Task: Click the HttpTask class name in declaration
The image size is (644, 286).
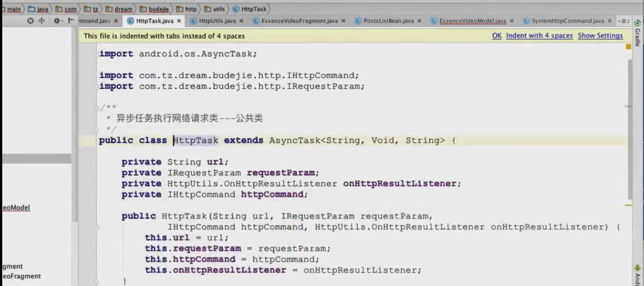Action: 196,140
